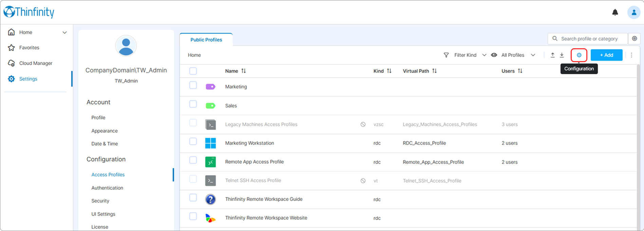Sort by Kind column arrows
644x231 pixels.
(x=389, y=71)
